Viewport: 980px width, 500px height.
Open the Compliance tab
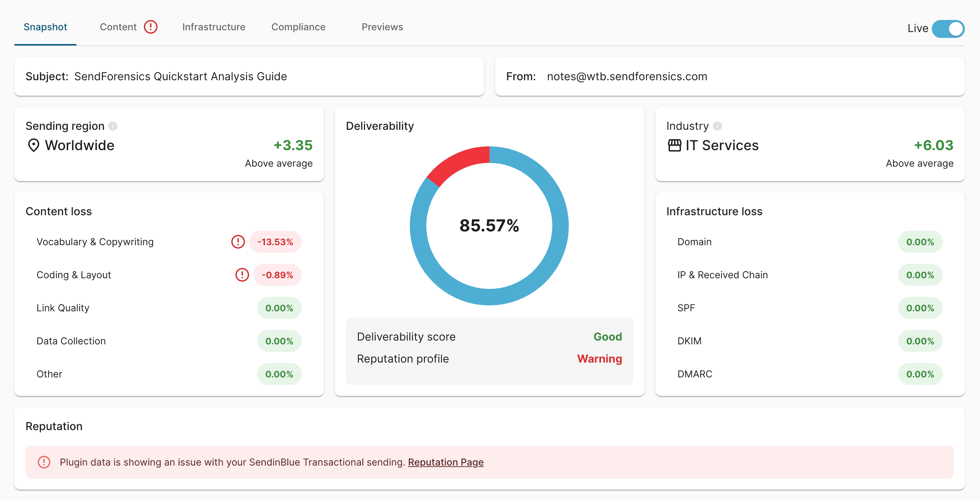click(298, 27)
